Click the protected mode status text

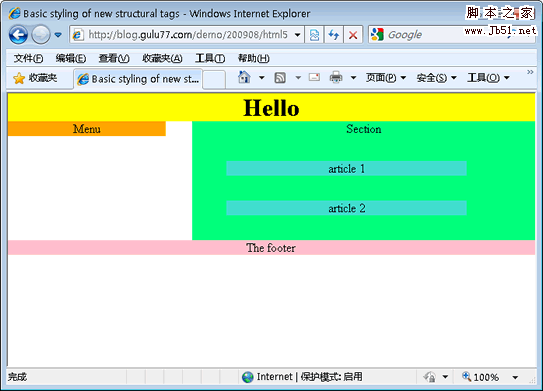[x=331, y=376]
